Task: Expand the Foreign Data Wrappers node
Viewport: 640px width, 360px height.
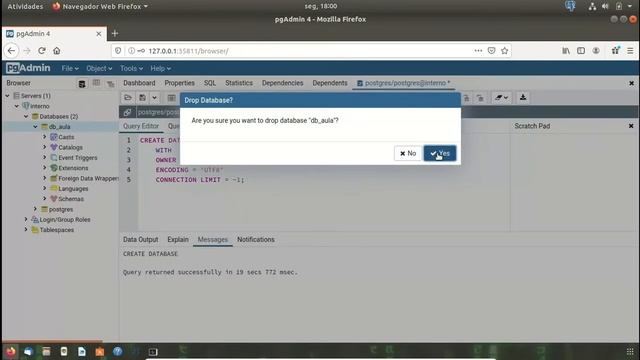Action: pyautogui.click(x=45, y=178)
